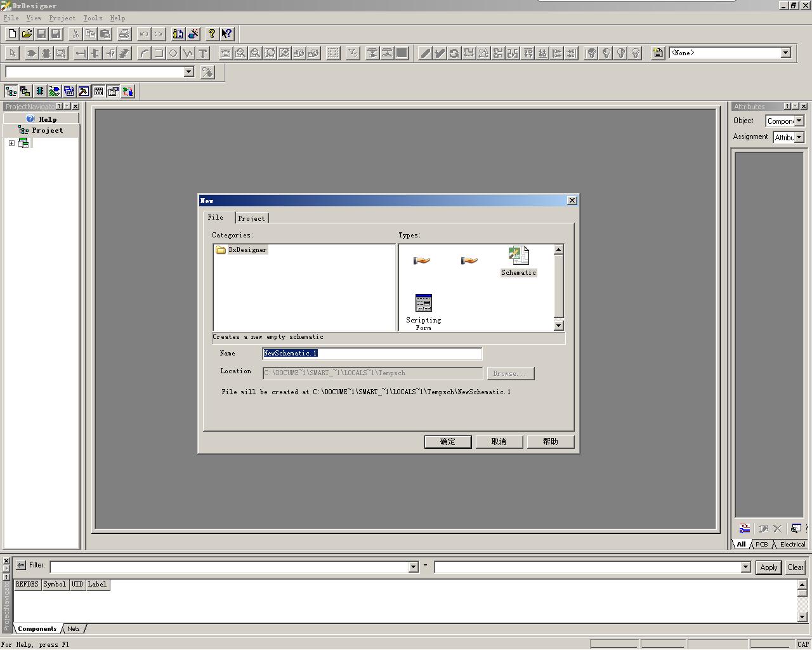Click the Name input field
Viewport: 812px width, 650px height.
(372, 354)
